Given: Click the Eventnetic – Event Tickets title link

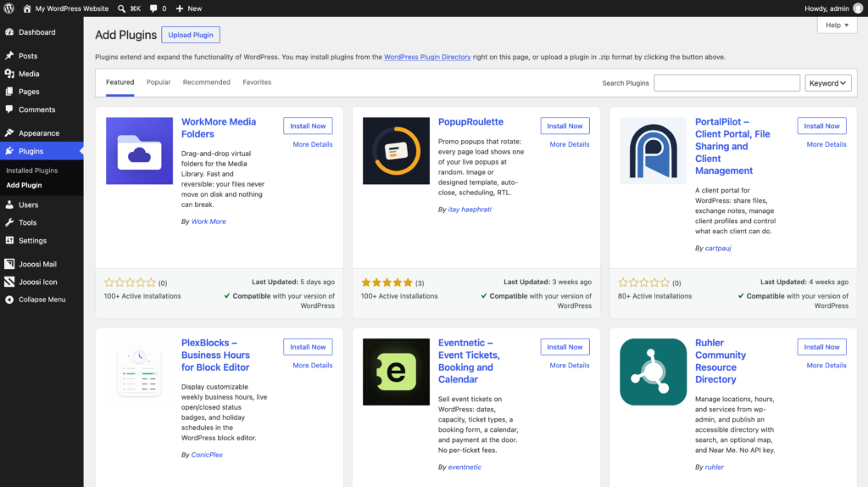Looking at the screenshot, I should coord(469,361).
